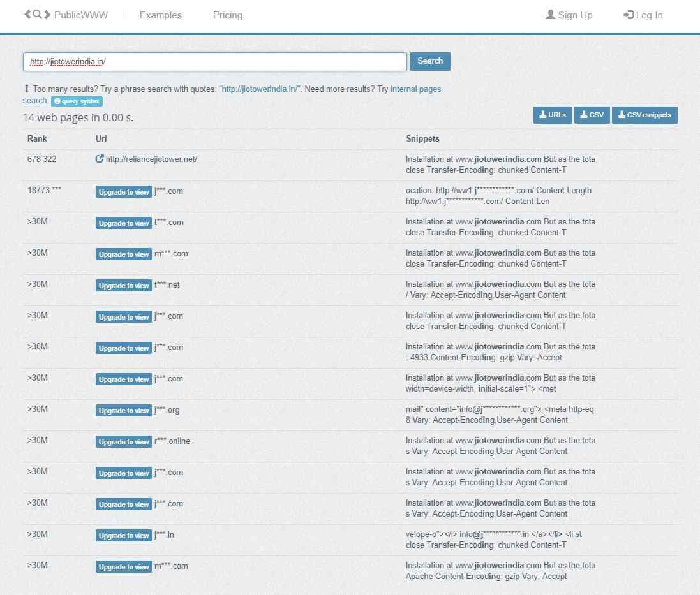
Task: Click inside the search query input field
Action: tap(214, 61)
